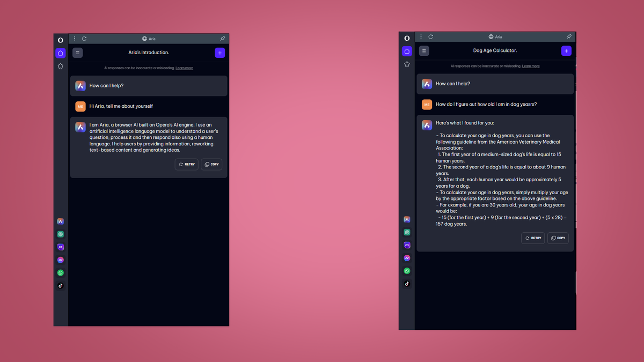Open the Learn more link

[x=184, y=68]
